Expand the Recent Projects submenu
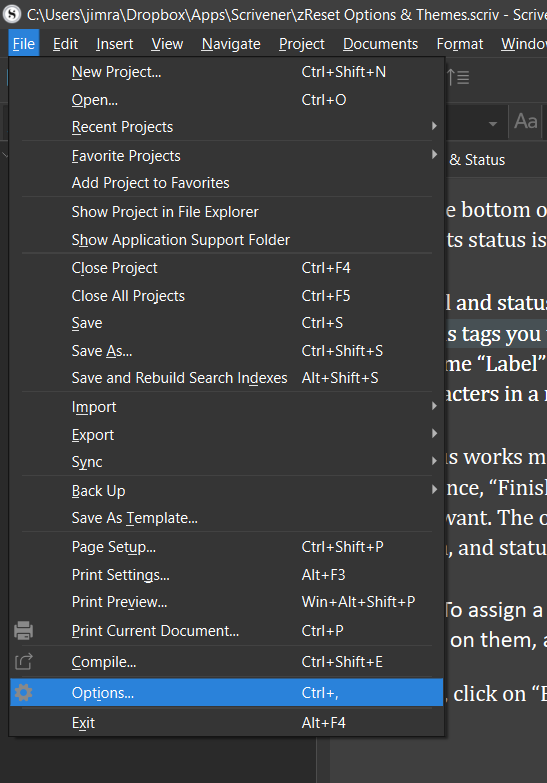The width and height of the screenshot is (547, 783). (227, 127)
